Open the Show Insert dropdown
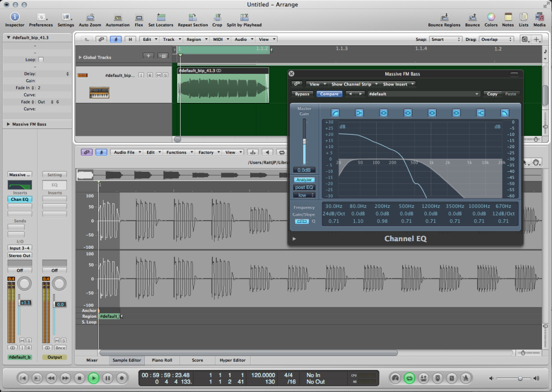Screen dimensions: 552x392 (398, 84)
